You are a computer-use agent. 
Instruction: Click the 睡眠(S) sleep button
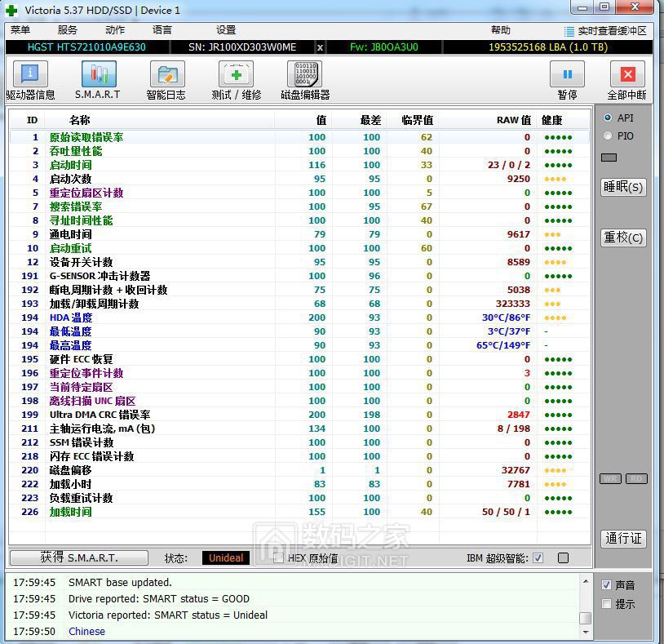point(623,187)
